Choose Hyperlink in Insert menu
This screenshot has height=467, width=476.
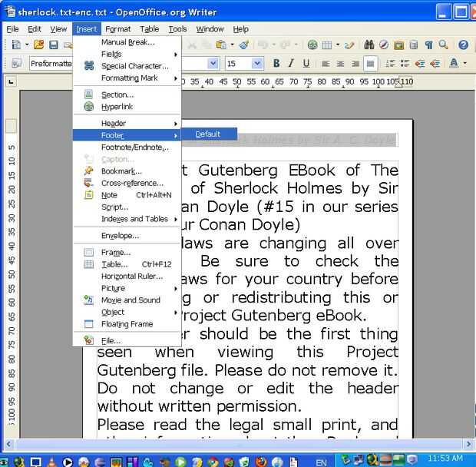click(127, 107)
